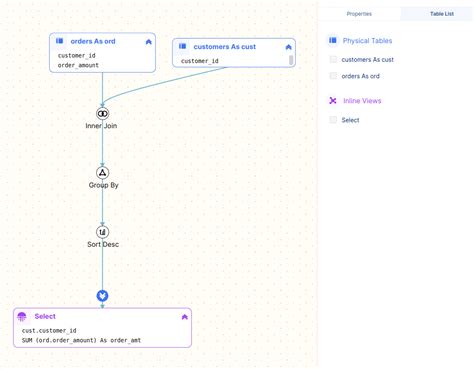The image size is (474, 369).
Task: Click the Physical Tables heading
Action: [x=367, y=41]
